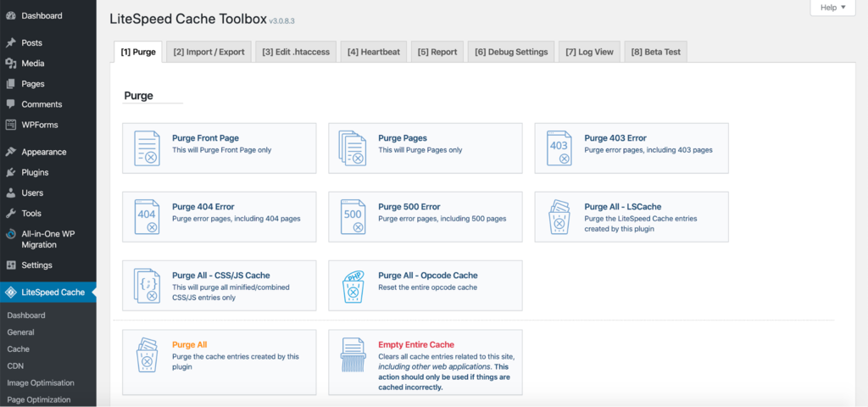The image size is (868, 407).
Task: Click the Purge 403 Error title
Action: (x=615, y=138)
